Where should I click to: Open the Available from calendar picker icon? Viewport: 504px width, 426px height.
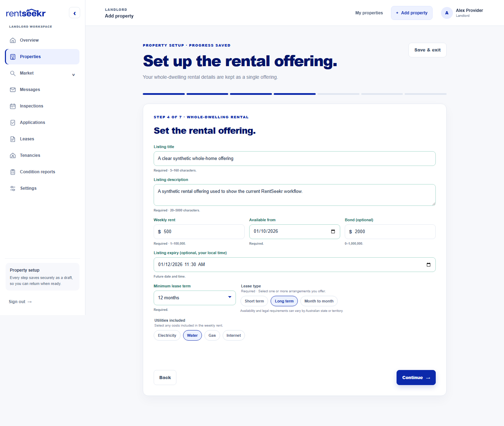333,231
